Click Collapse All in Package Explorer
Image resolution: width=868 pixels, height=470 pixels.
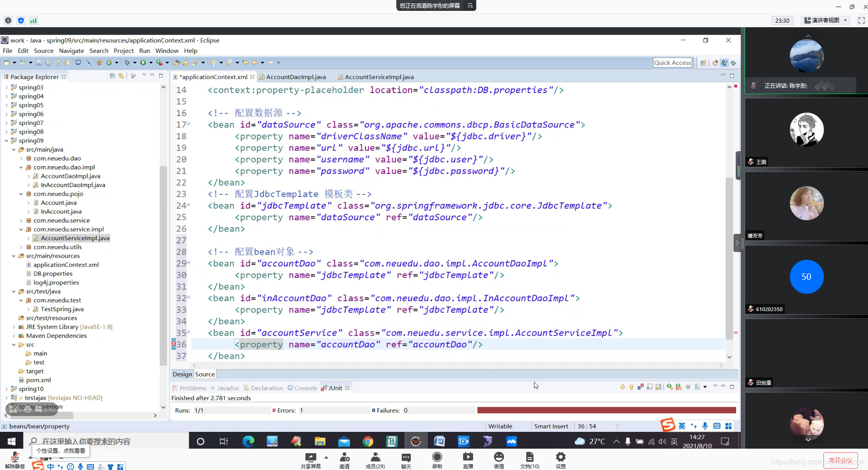(x=112, y=76)
